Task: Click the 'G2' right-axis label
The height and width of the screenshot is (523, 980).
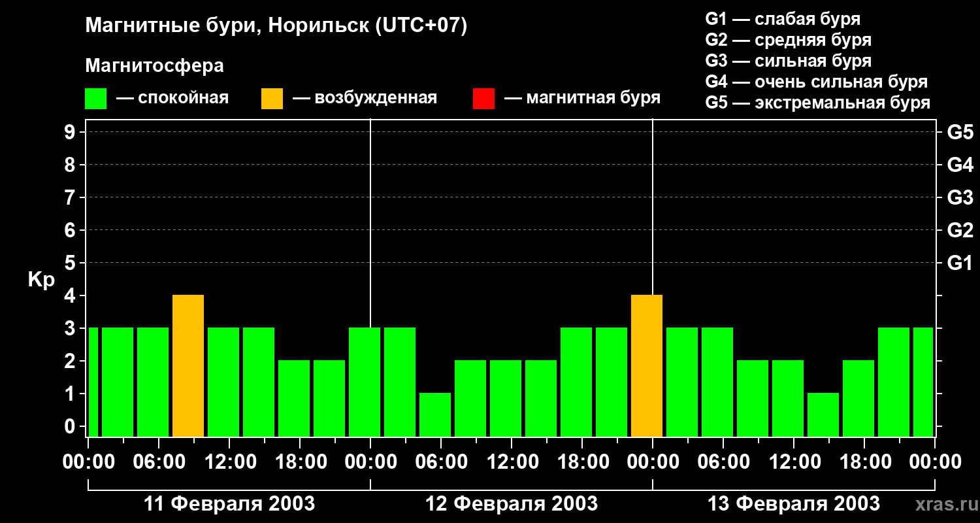Action: (960, 230)
